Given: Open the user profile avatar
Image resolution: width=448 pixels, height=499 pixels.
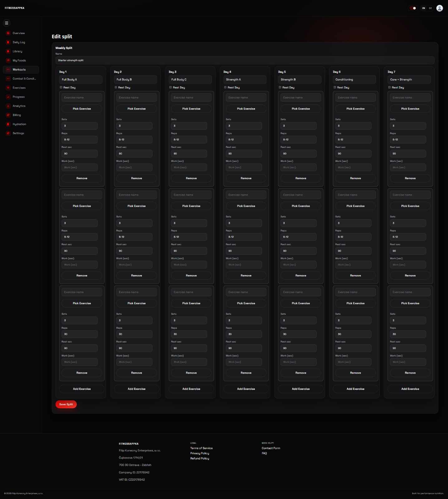Looking at the screenshot, I should (x=440, y=8).
